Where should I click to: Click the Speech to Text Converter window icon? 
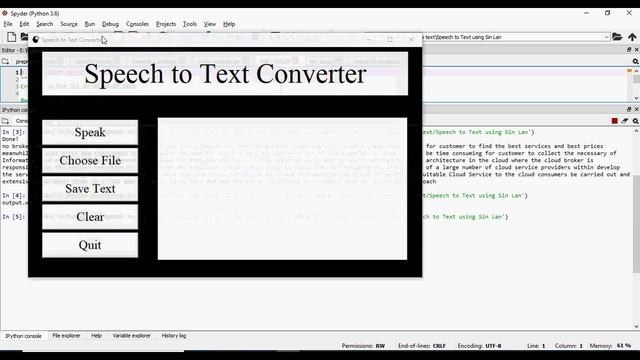[x=36, y=40]
